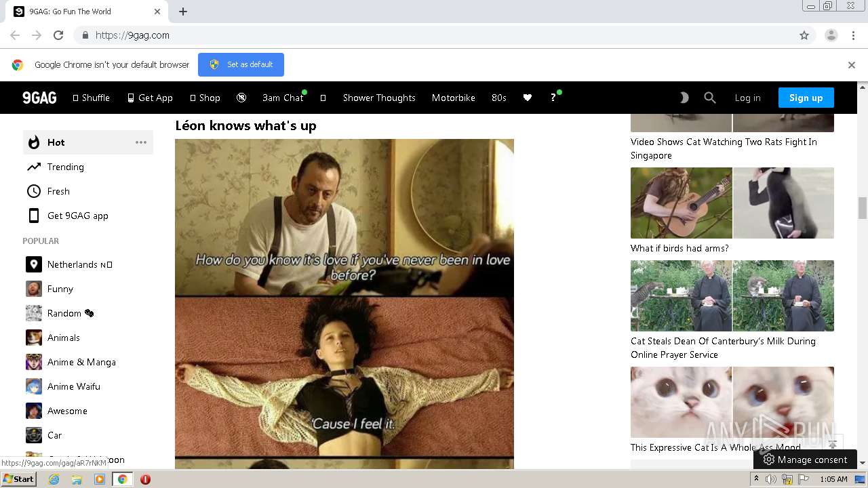Click the Funny section avatar icon
The image size is (868, 488).
pos(34,289)
